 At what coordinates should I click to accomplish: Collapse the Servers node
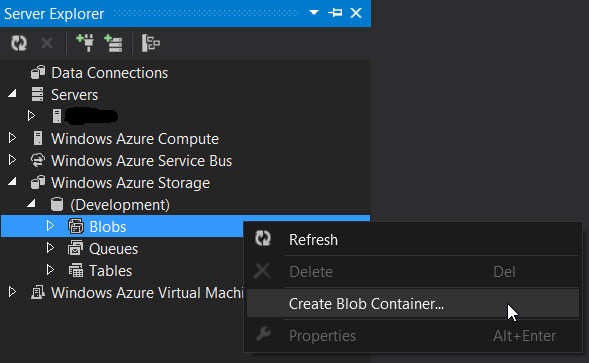point(12,94)
